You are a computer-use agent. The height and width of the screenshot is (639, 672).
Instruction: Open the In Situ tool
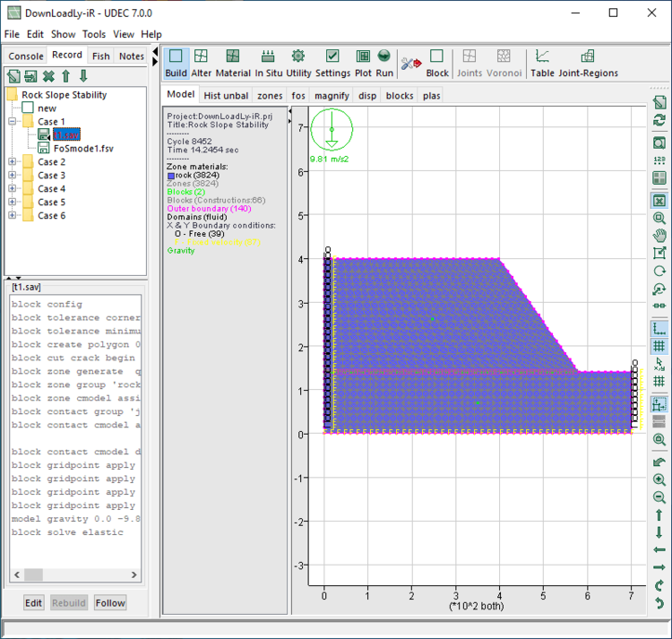(269, 63)
